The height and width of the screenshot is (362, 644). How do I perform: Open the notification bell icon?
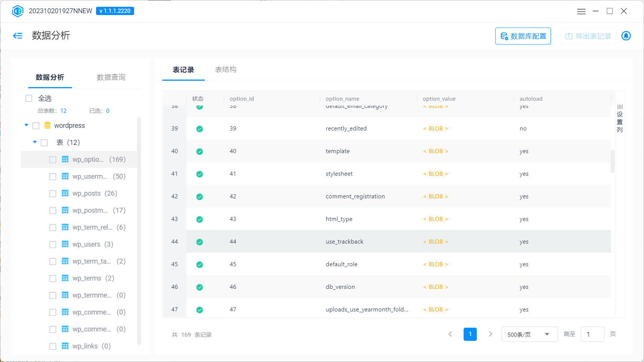[x=626, y=36]
